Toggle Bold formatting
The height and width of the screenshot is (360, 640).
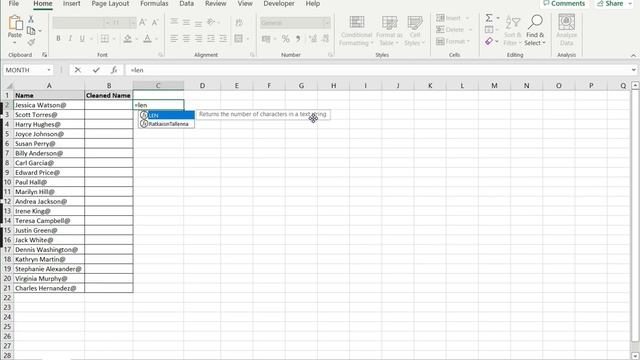58,38
